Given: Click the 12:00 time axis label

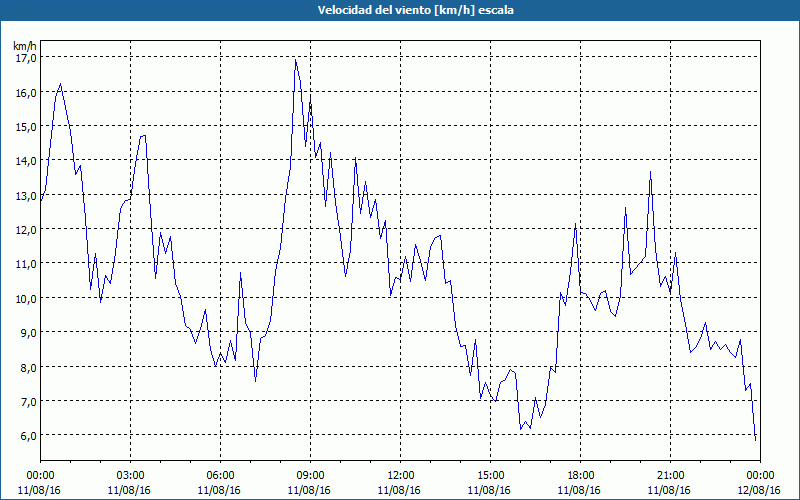Looking at the screenshot, I should coord(401,476).
